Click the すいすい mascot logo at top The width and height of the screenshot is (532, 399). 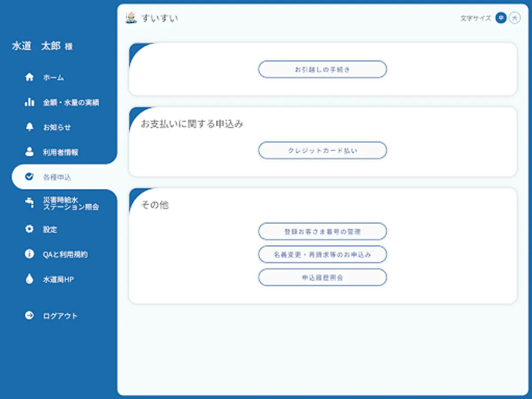(131, 18)
